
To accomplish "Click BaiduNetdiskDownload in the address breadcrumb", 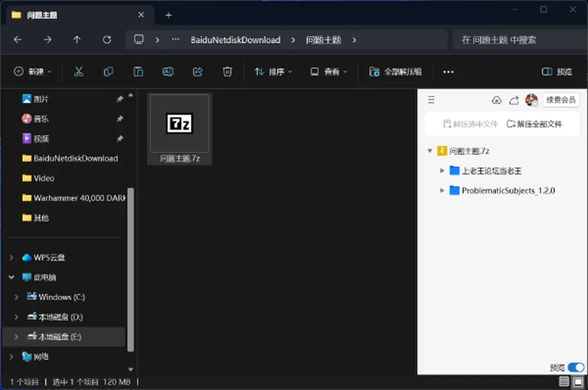I will point(235,40).
